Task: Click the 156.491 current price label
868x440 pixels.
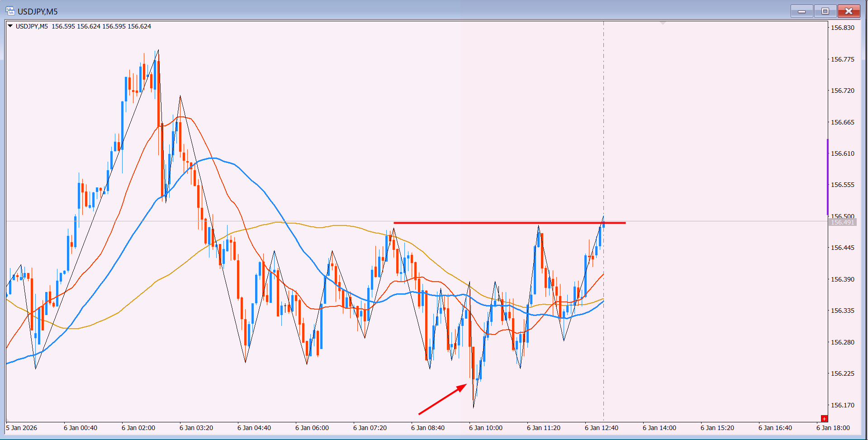Action: click(842, 222)
